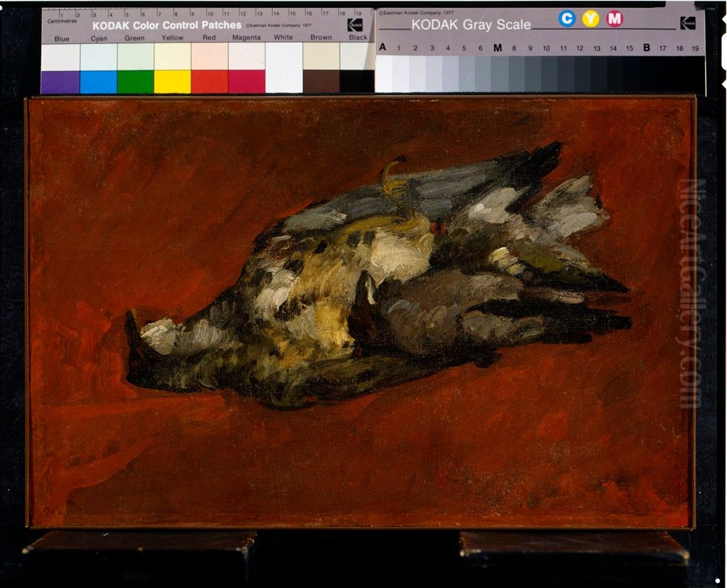
Task: Click the KODAK Gray Scale title text
Action: (x=472, y=24)
